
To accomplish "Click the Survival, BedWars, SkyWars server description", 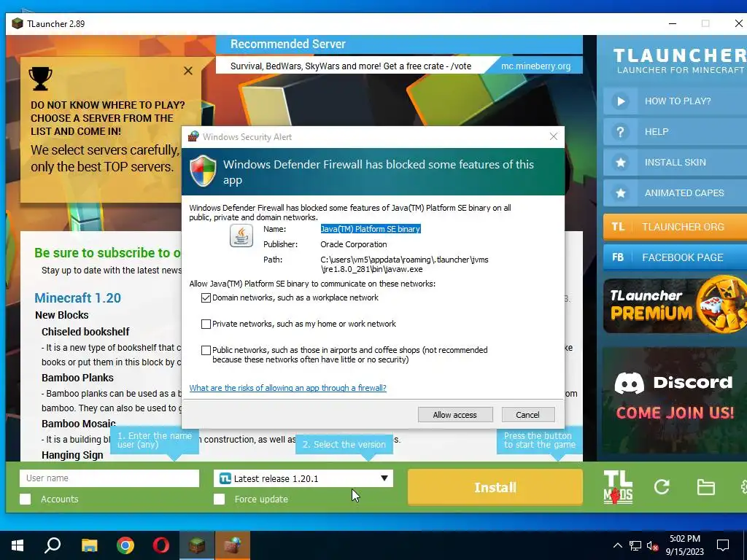I will tap(351, 66).
